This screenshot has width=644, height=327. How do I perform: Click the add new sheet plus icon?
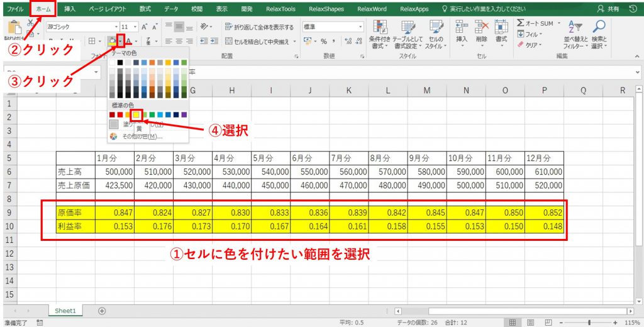click(102, 311)
